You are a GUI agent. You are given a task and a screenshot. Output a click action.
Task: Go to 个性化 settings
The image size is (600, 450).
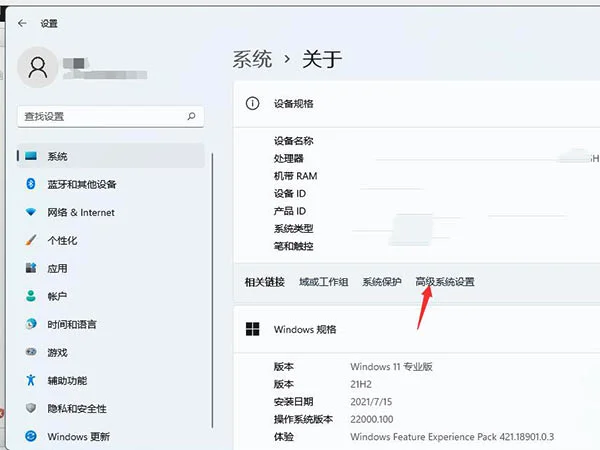pos(111,240)
